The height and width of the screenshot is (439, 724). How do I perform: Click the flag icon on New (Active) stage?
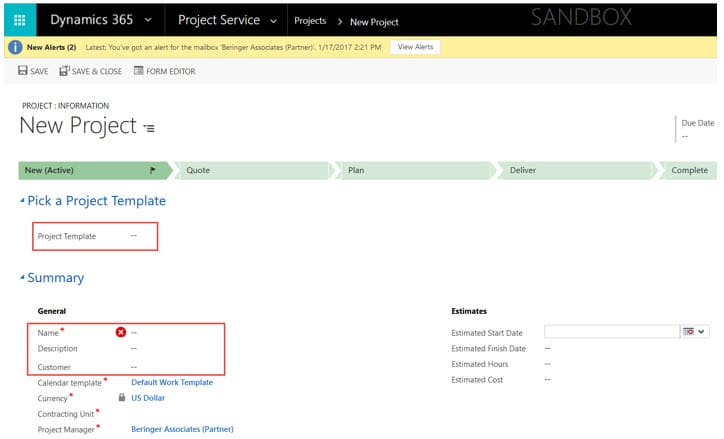coord(153,170)
